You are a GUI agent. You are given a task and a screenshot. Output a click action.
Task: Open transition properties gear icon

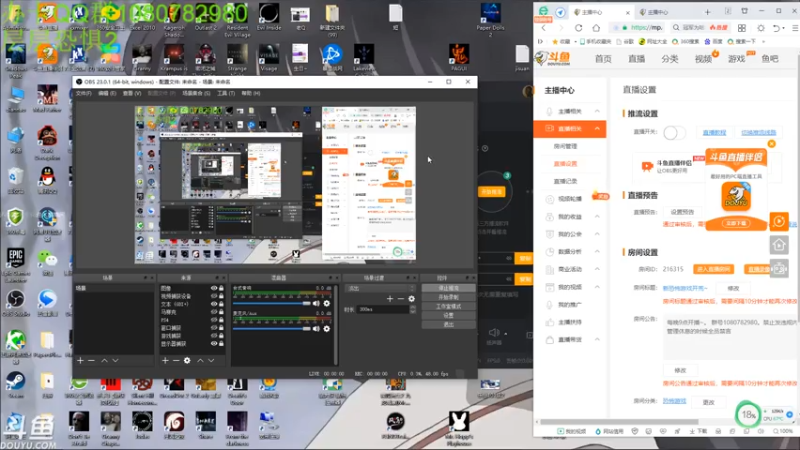[412, 299]
